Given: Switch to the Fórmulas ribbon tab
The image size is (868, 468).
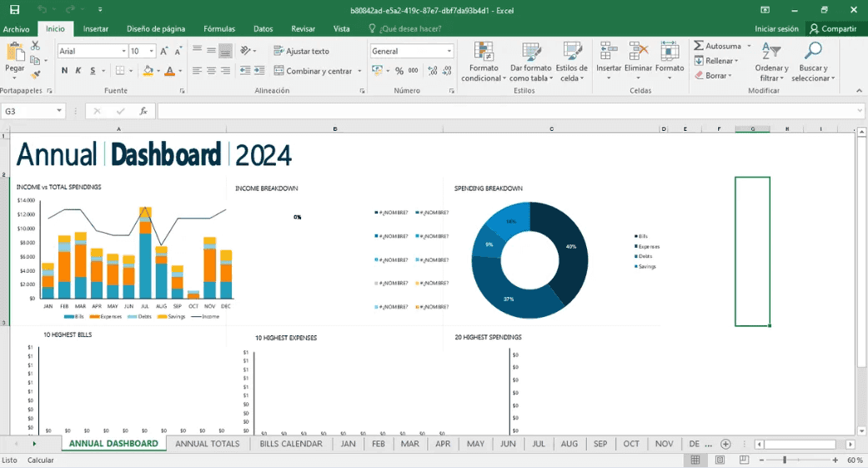Looking at the screenshot, I should pyautogui.click(x=219, y=29).
